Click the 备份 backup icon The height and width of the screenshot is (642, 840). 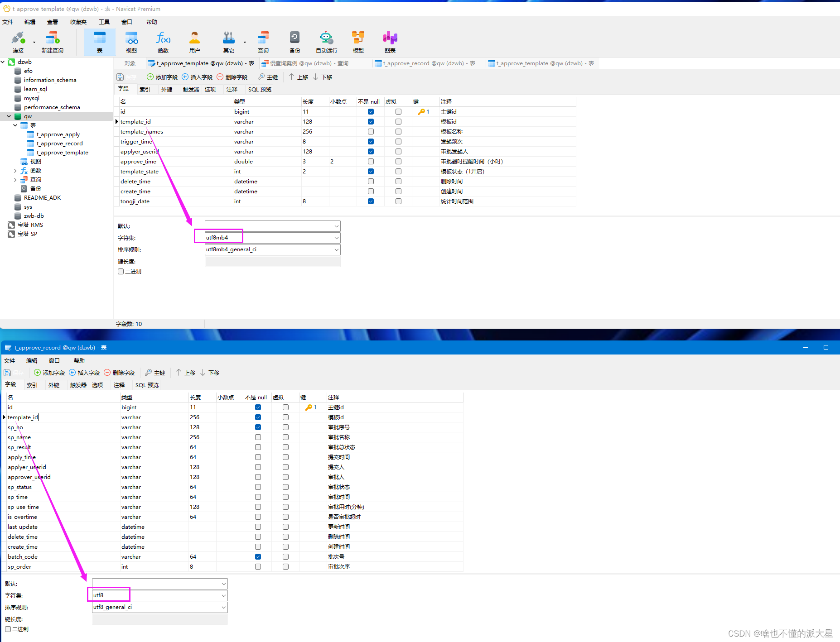[x=294, y=42]
